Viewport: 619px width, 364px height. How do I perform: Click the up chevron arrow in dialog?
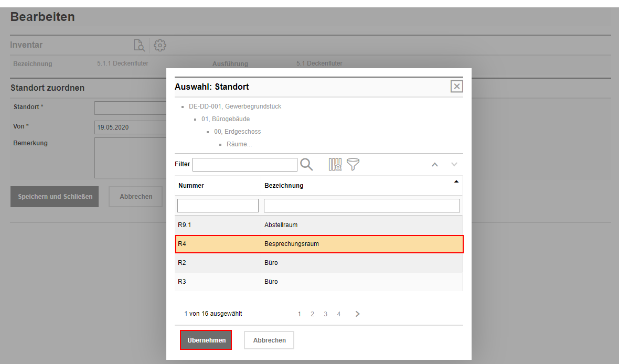[x=434, y=165]
